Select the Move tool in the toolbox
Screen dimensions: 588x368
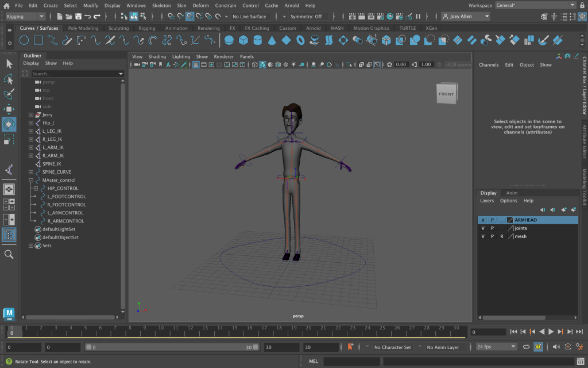coord(9,109)
